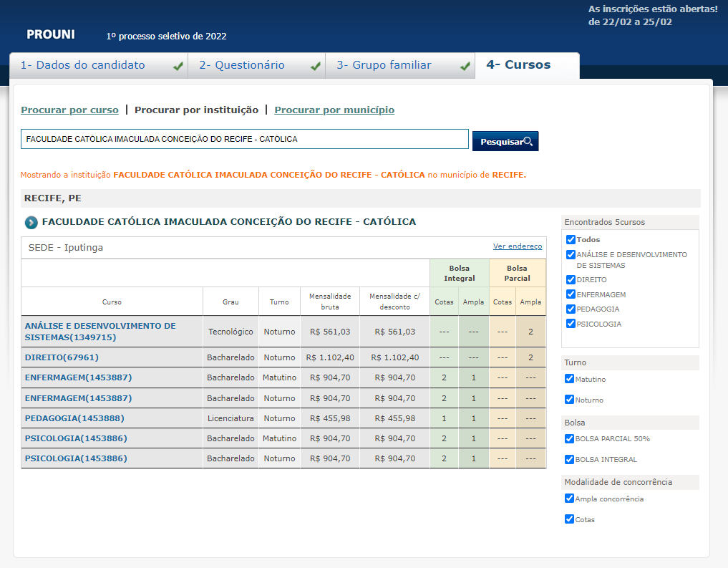Open PSICOLOGIA(1453886) Noturno course link
Image resolution: width=728 pixels, height=568 pixels.
point(76,458)
